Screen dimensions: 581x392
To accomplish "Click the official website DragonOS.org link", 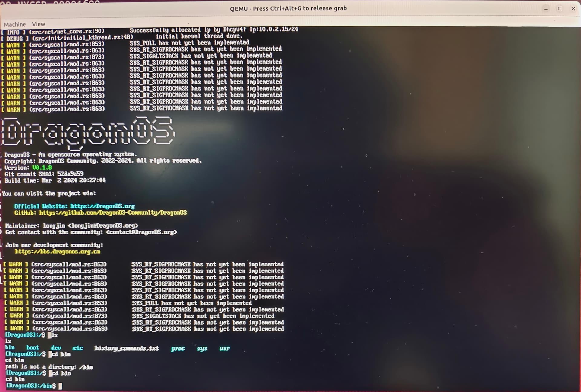I will click(x=102, y=206).
